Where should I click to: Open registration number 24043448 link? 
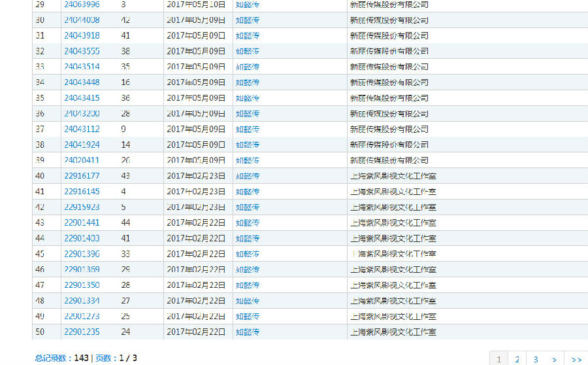82,82
